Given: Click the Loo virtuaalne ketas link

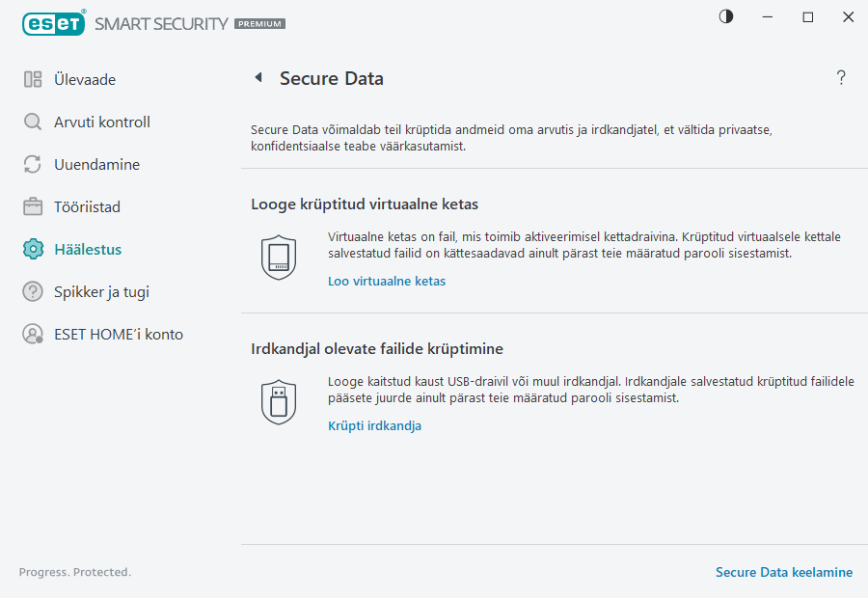Looking at the screenshot, I should tap(387, 281).
